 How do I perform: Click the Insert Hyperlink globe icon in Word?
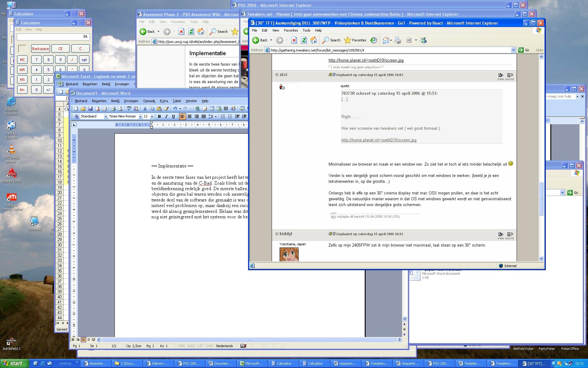tap(198, 109)
